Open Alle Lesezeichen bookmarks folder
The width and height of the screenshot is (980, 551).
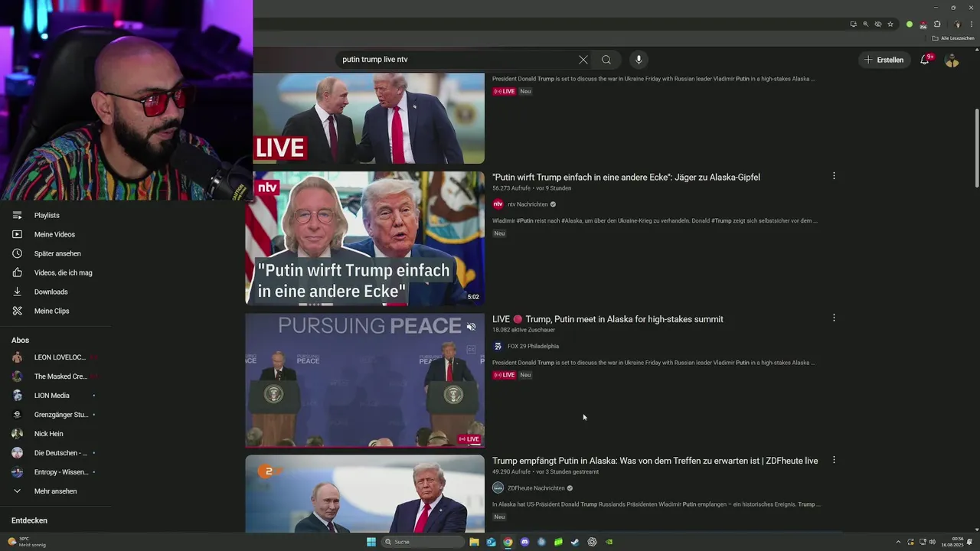pos(953,38)
